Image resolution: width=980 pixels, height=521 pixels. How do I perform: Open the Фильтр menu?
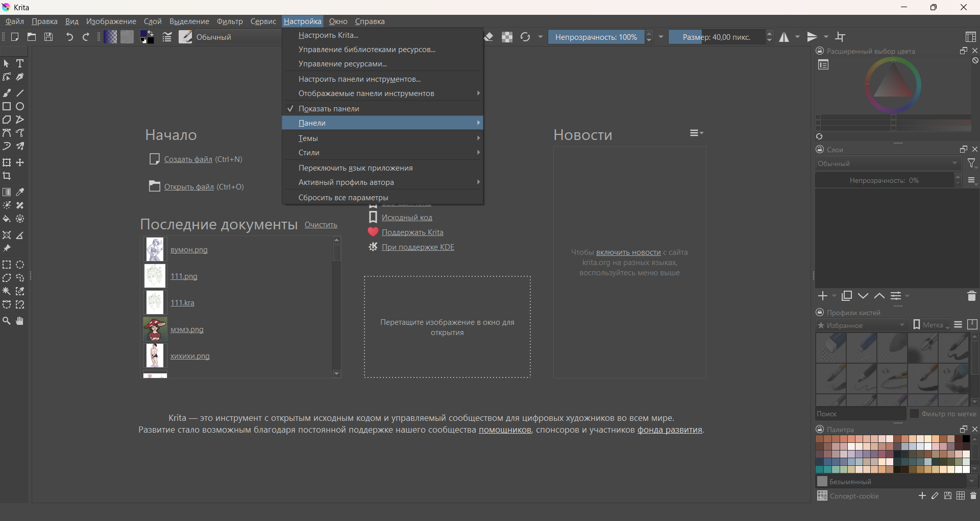[x=230, y=21]
